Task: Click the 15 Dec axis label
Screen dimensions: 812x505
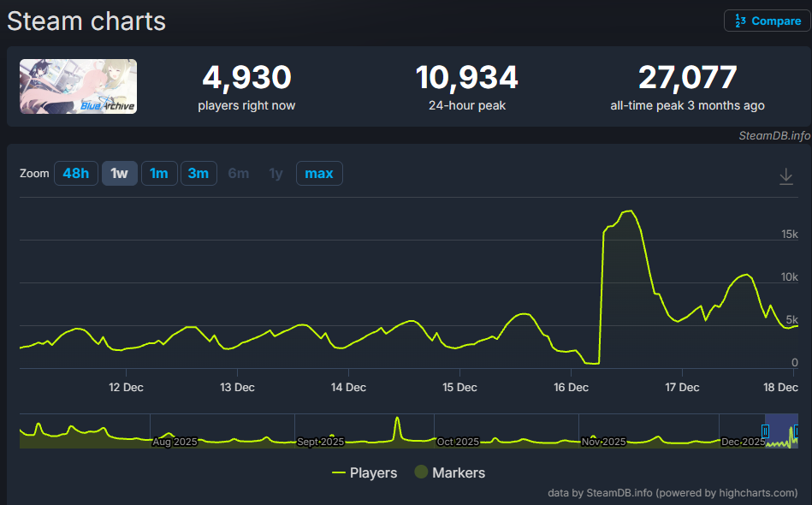Action: click(x=459, y=388)
